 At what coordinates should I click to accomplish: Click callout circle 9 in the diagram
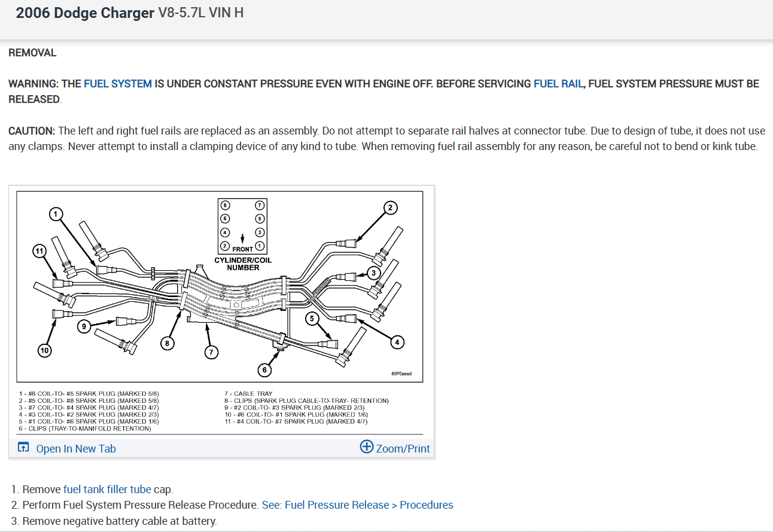pos(86,326)
